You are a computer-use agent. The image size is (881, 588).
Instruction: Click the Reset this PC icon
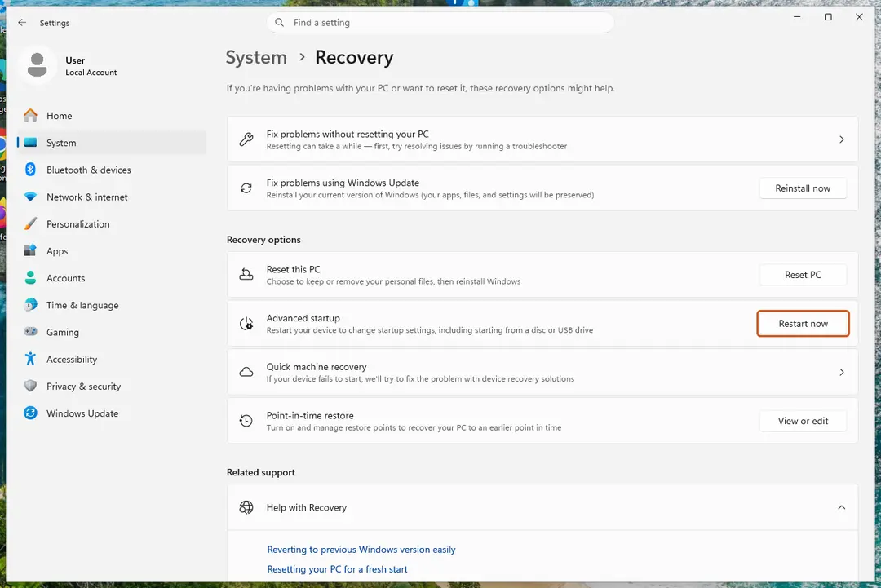tap(246, 275)
